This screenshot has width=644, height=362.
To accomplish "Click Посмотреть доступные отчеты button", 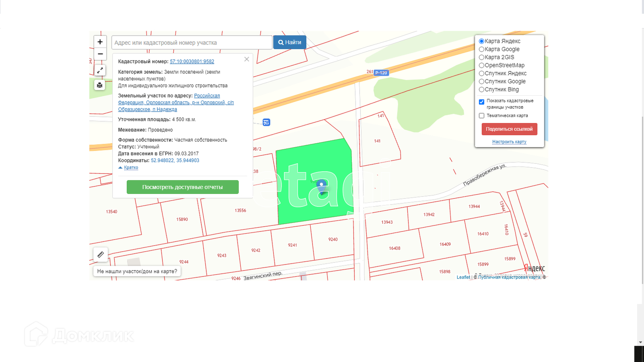I will (182, 187).
